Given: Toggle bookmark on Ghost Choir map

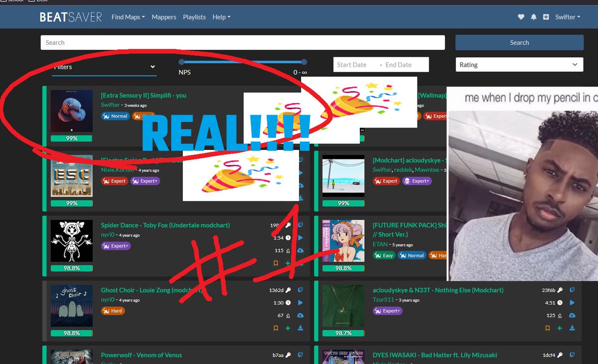Looking at the screenshot, I should tap(276, 328).
